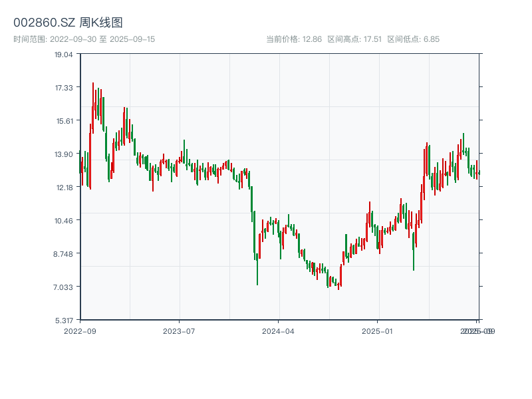
Task: Click the 区间高点 17.51 label
Action: pos(354,39)
